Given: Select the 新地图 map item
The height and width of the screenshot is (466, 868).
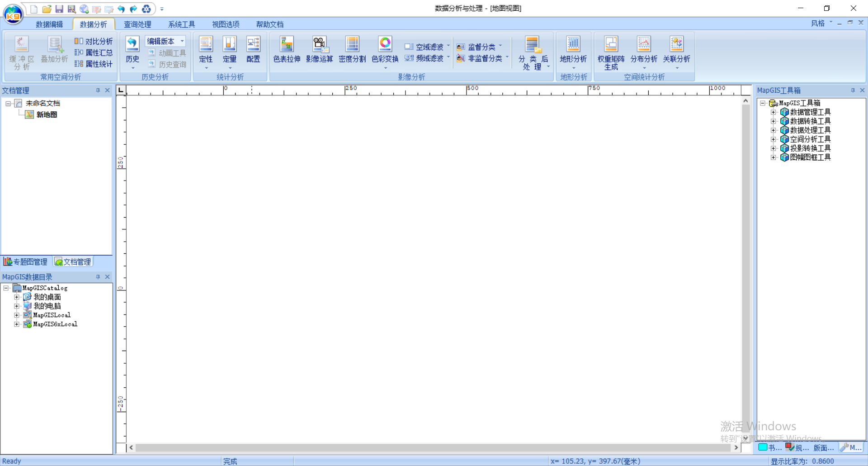Looking at the screenshot, I should click(x=47, y=114).
